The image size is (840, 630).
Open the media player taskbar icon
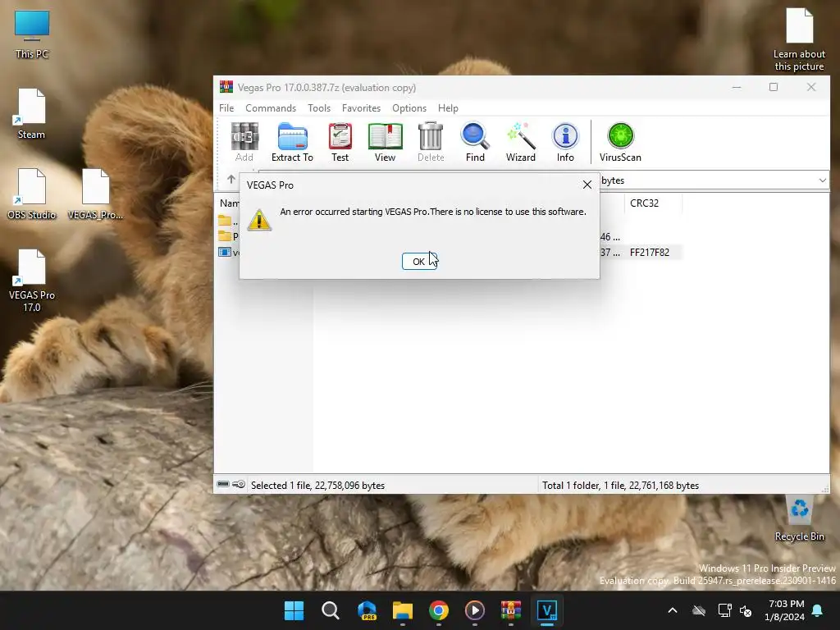tap(475, 610)
